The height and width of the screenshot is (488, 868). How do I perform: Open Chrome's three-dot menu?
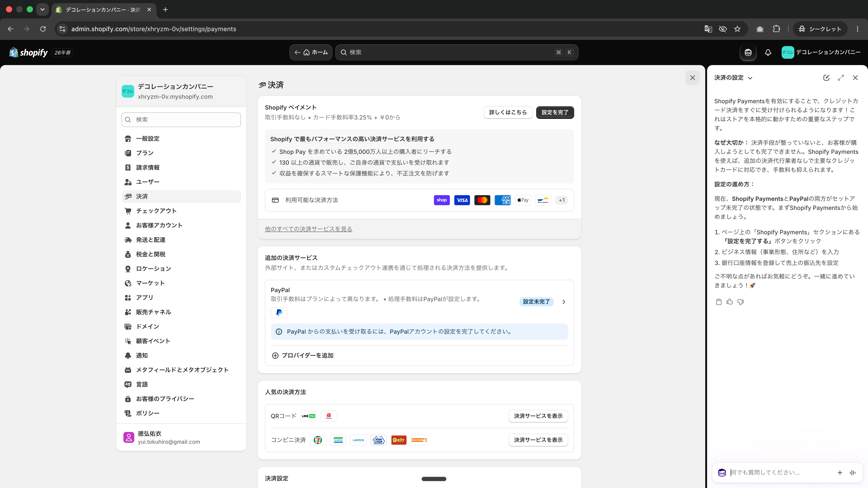tap(858, 29)
